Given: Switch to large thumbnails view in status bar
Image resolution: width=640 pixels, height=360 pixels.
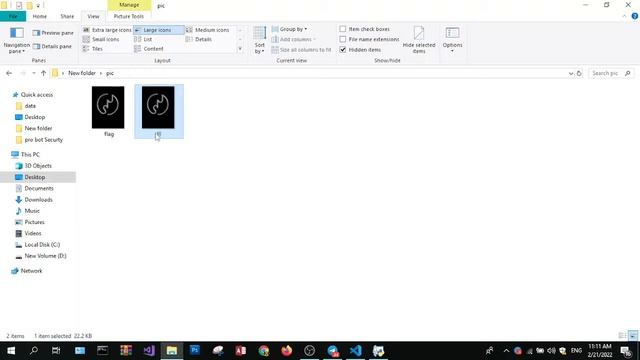Looking at the screenshot, I should [633, 336].
